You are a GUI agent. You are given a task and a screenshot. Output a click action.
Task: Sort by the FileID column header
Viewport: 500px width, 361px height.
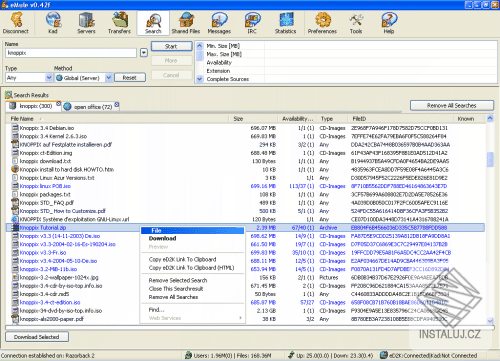401,119
